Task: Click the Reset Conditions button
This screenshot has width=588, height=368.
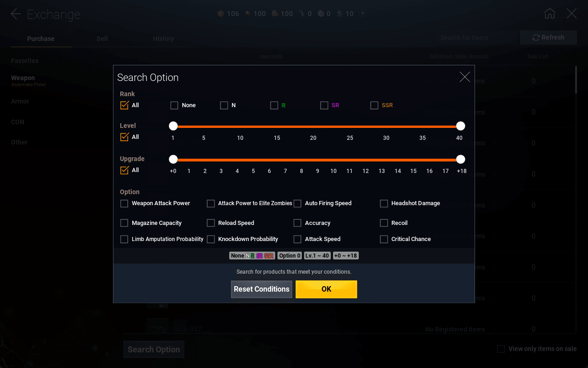Action: pos(261,289)
